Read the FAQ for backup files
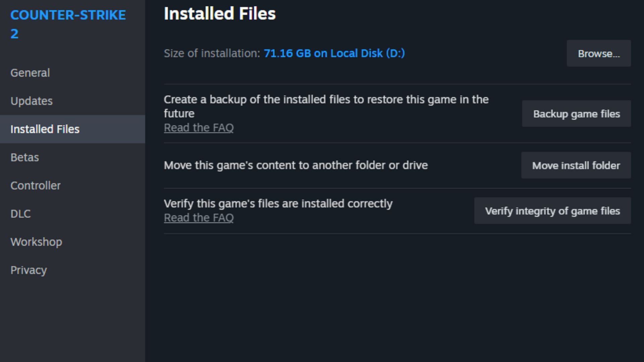The height and width of the screenshot is (362, 644). coord(198,127)
